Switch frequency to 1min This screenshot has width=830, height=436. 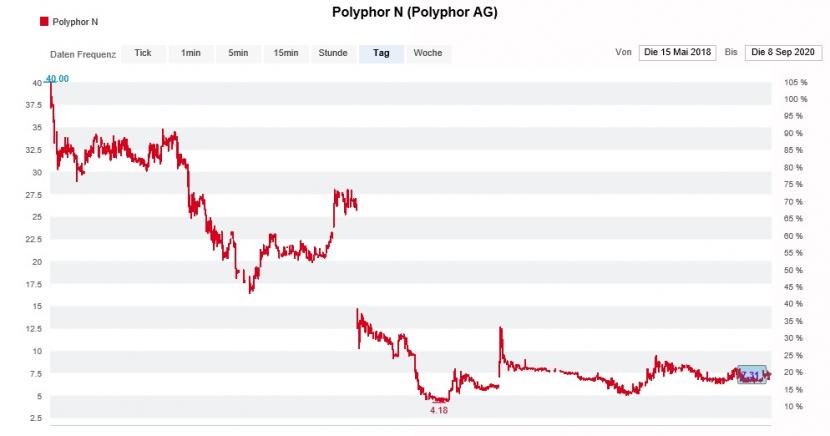[191, 53]
